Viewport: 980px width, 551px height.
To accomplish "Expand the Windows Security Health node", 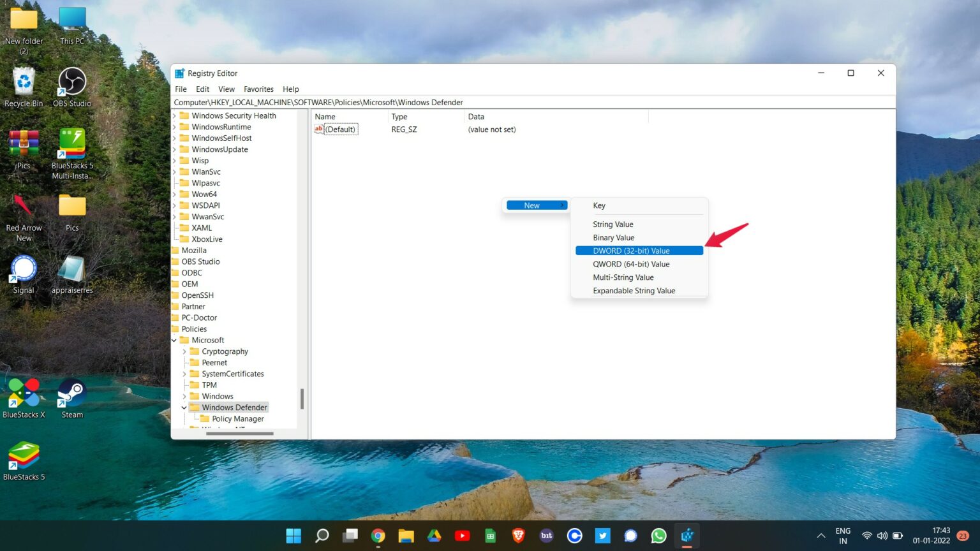I will pyautogui.click(x=175, y=115).
